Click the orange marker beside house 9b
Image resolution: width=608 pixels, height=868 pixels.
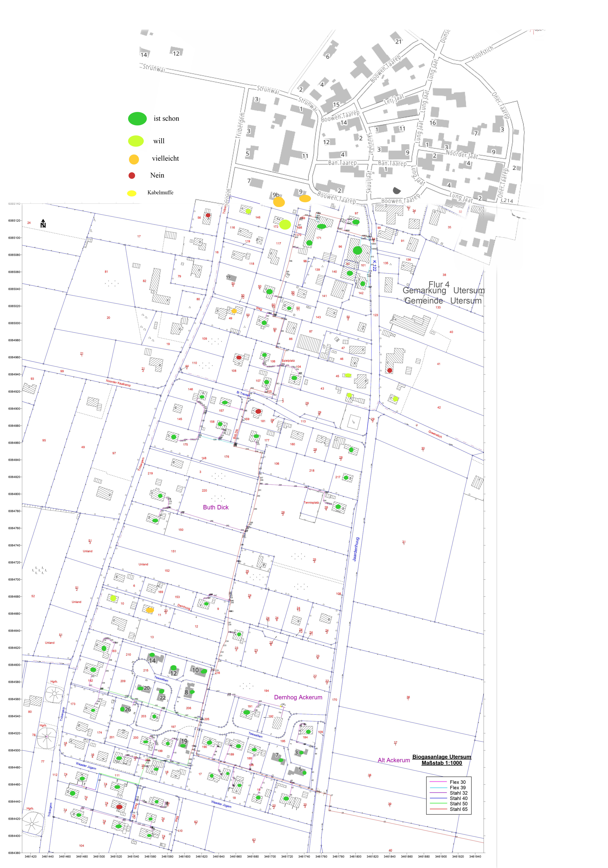pos(279,202)
